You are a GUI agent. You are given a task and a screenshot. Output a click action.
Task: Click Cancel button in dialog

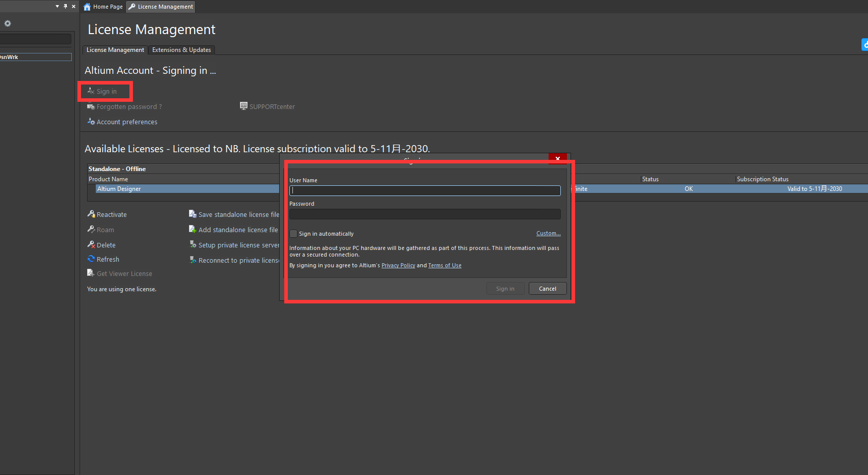point(548,289)
